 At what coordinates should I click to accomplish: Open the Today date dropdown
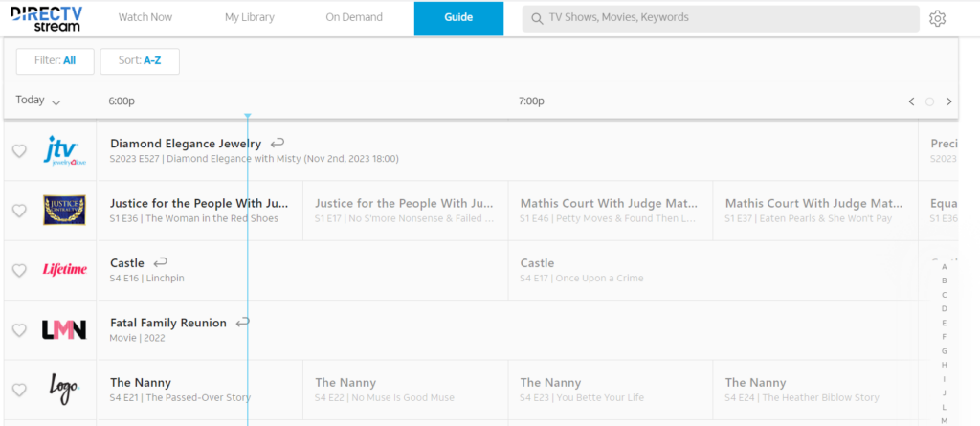(38, 101)
